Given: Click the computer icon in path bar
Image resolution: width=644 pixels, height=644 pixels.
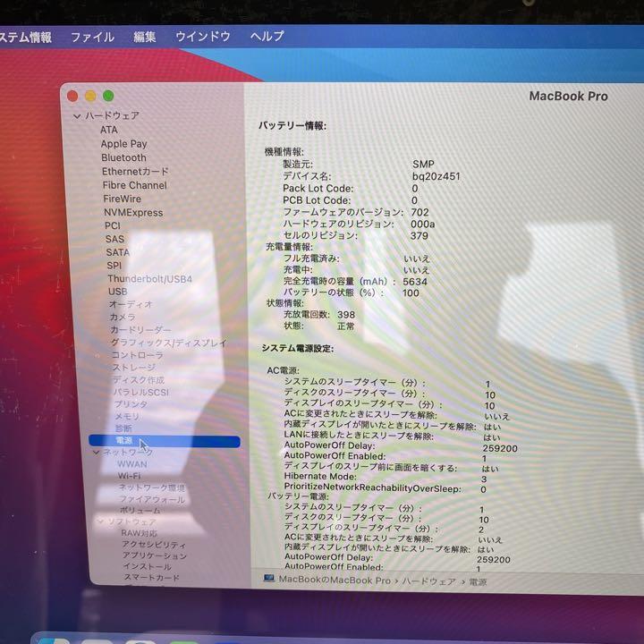Looking at the screenshot, I should point(269,579).
